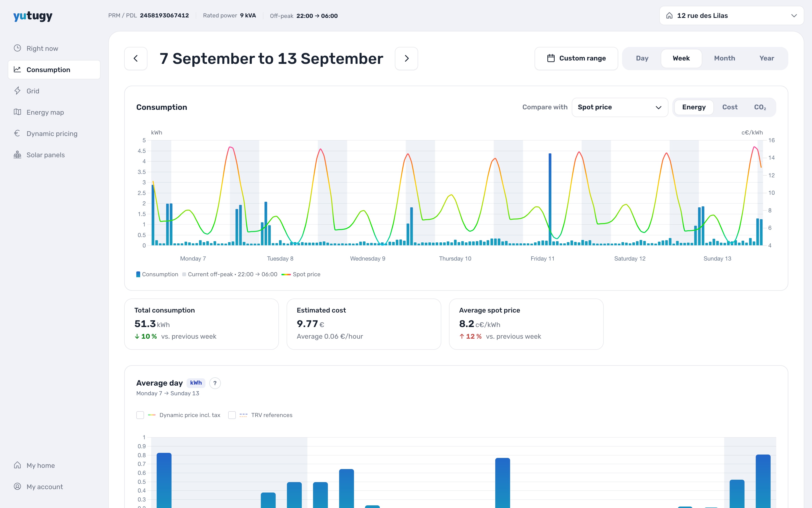Enable TRV references checkbox
Image resolution: width=812 pixels, height=508 pixels.
point(232,415)
